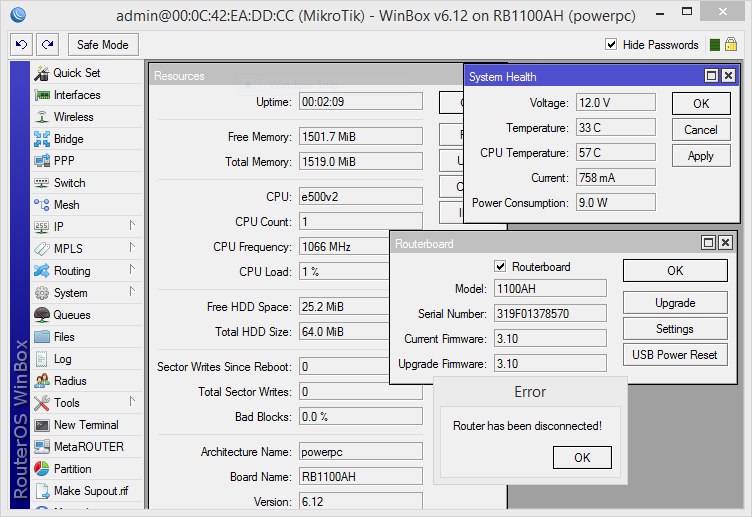The width and height of the screenshot is (752, 517).
Task: Click the IP menu 255 icon
Action: coord(42,227)
